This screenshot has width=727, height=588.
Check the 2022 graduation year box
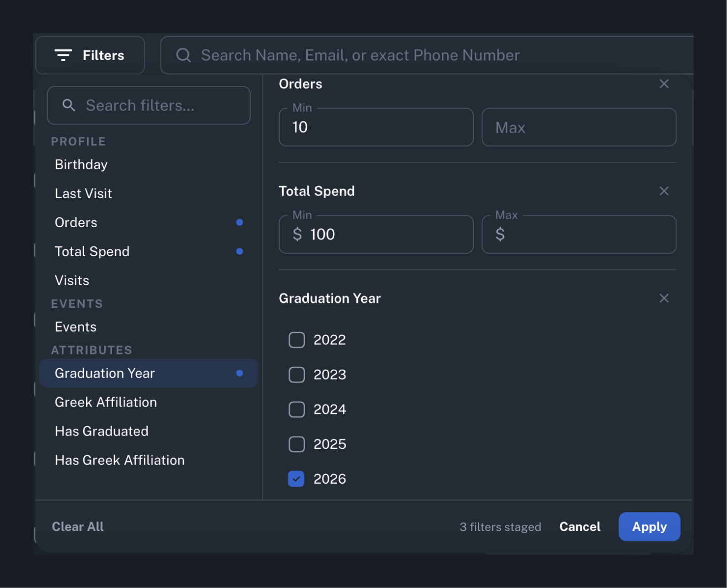coord(296,340)
